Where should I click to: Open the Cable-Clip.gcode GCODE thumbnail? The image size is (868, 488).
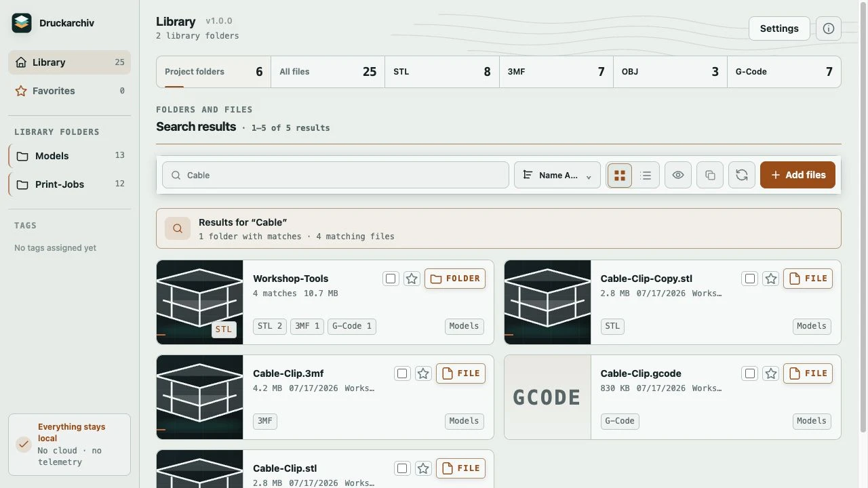pos(547,397)
